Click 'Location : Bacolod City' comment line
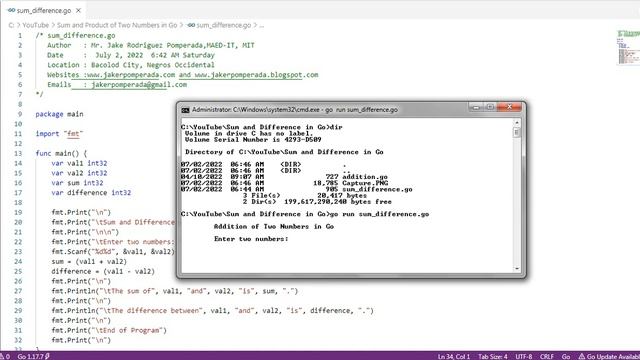The image size is (640, 360). point(131,65)
